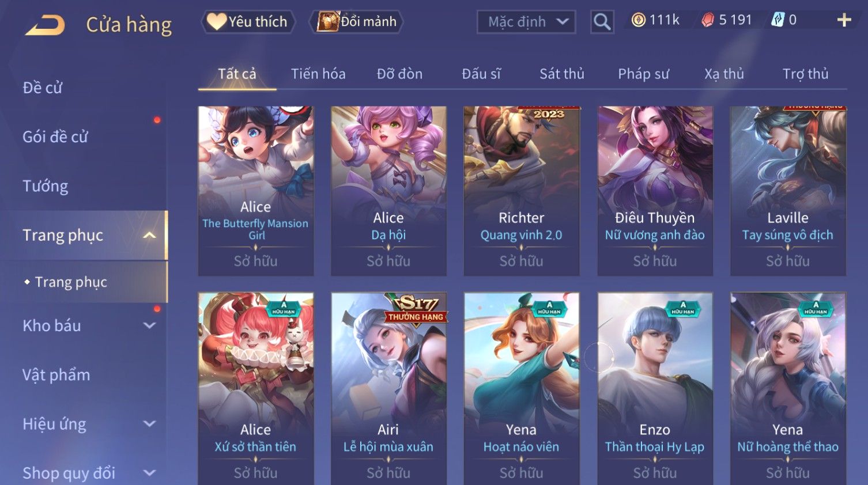
Task: Expand the Kho báu section
Action: pos(149,325)
